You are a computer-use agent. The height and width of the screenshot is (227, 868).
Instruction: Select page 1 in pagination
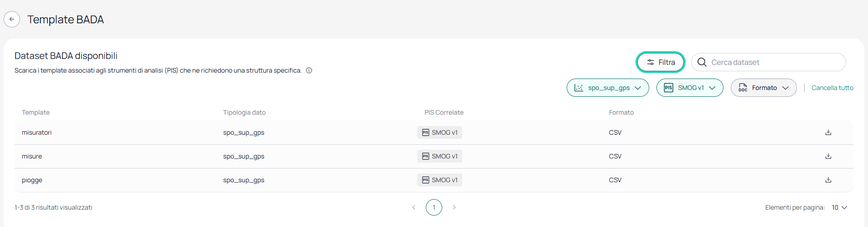[x=434, y=207]
